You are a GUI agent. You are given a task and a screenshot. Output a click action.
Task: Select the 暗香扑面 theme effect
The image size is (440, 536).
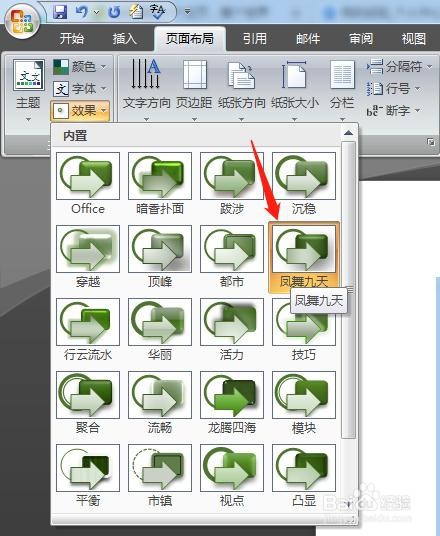160,184
